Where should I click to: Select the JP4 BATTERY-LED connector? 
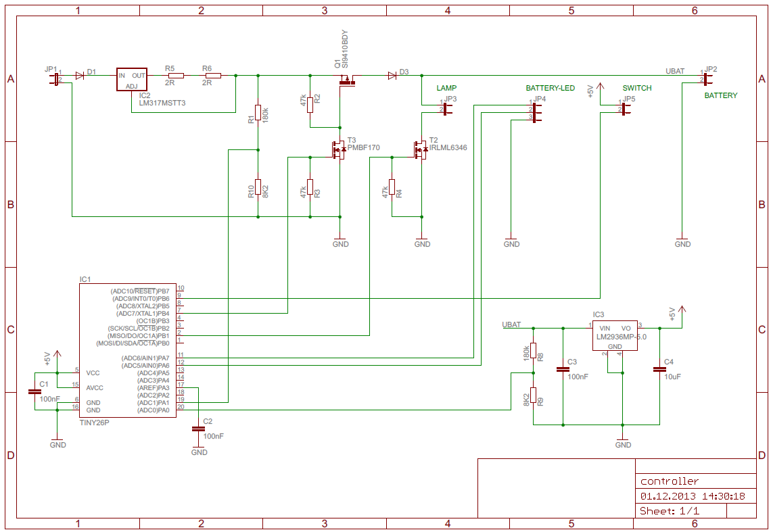536,112
